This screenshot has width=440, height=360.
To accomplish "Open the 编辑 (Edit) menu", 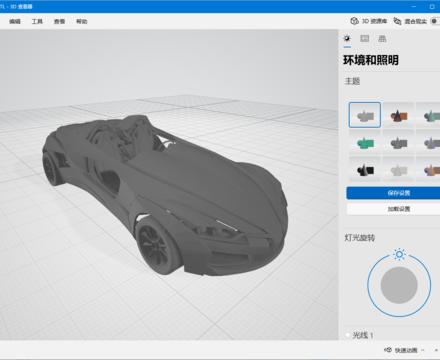I will [x=15, y=21].
